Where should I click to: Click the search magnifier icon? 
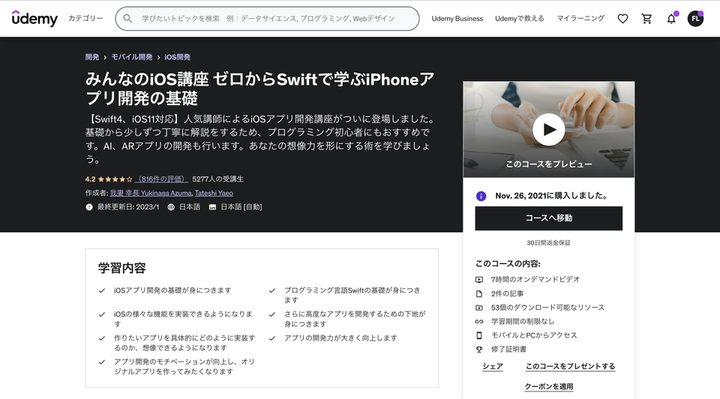pos(128,18)
